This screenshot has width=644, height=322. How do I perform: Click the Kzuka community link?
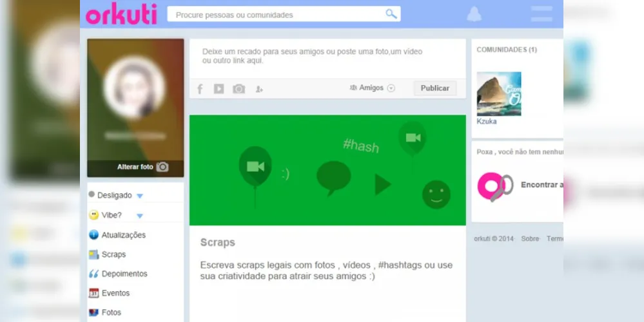(x=486, y=122)
